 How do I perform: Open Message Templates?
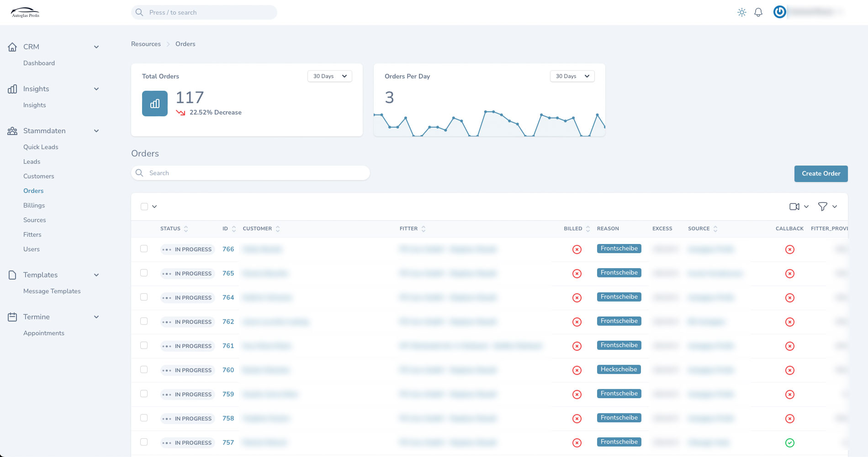pyautogui.click(x=52, y=292)
